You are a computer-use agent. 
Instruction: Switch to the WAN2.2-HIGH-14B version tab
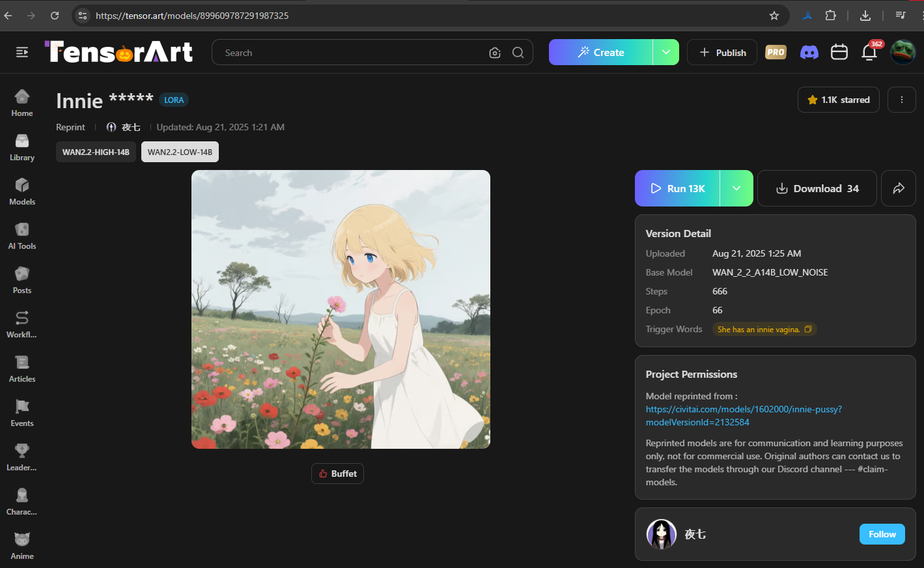click(96, 152)
